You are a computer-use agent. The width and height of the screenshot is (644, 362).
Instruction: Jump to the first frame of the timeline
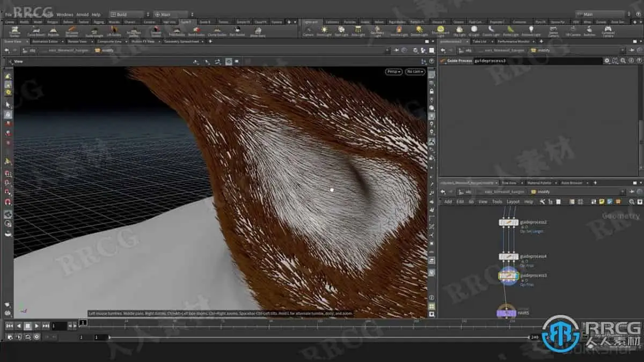(x=9, y=326)
